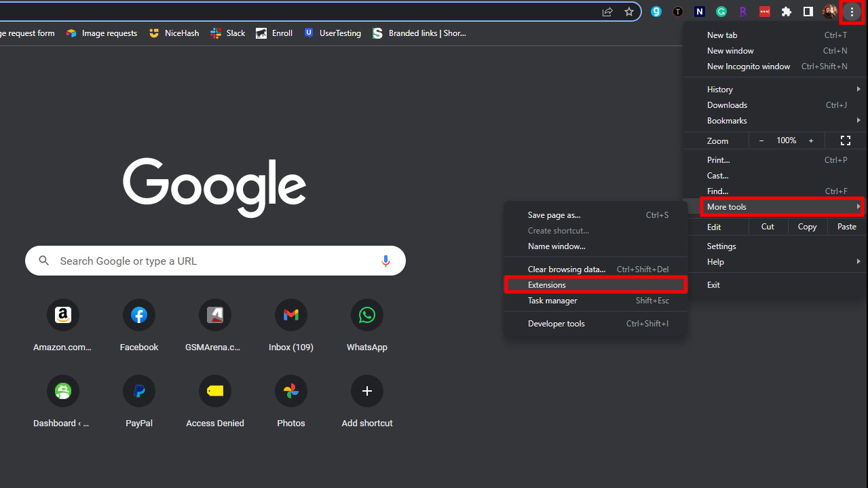Choose Print... in the menu
This screenshot has width=868, height=488.
774,160
